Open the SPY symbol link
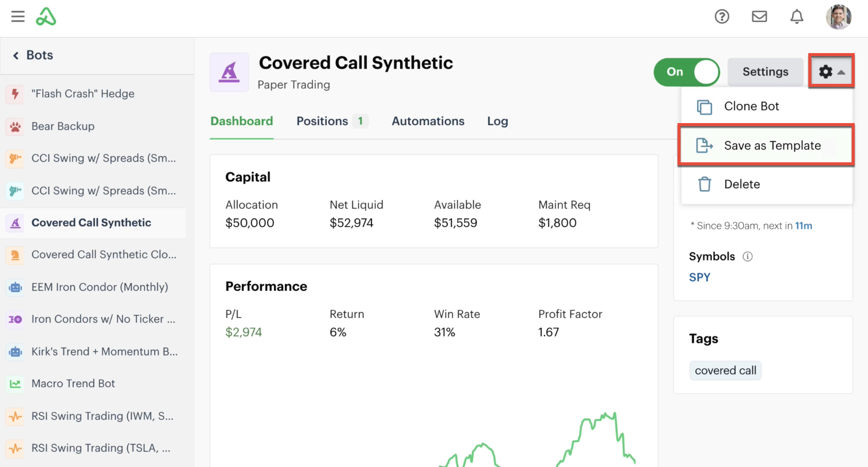The width and height of the screenshot is (868, 467). 700,277
